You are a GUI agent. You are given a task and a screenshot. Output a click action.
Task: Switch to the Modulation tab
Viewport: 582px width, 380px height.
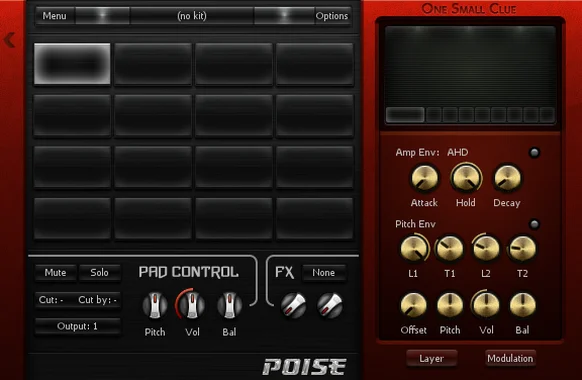point(510,358)
